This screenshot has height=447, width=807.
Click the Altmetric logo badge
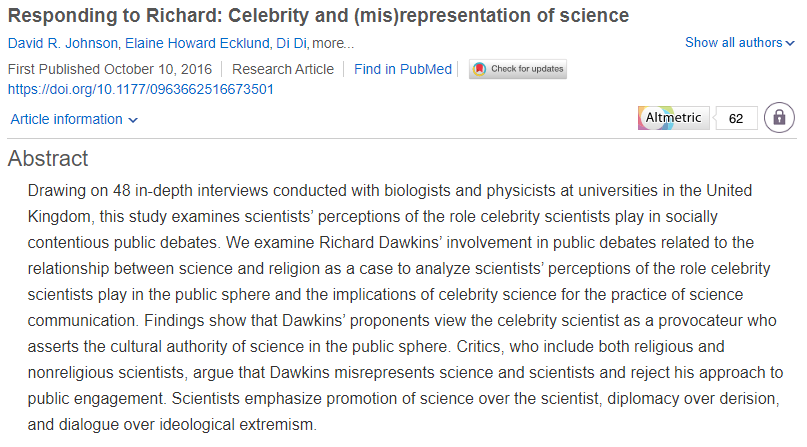(x=673, y=118)
